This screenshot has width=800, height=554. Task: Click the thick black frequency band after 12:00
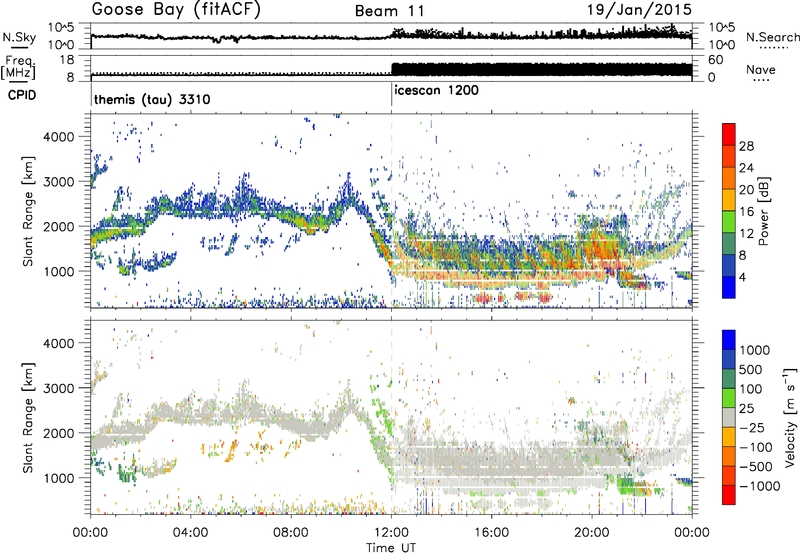click(x=542, y=70)
